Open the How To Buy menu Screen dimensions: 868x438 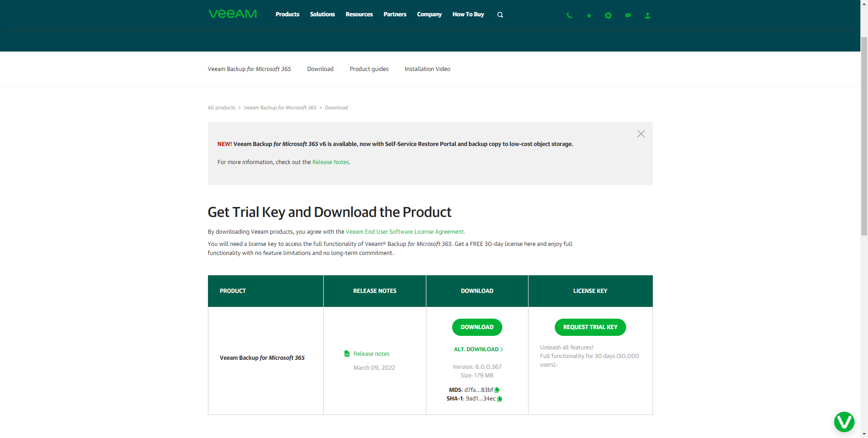pyautogui.click(x=468, y=14)
